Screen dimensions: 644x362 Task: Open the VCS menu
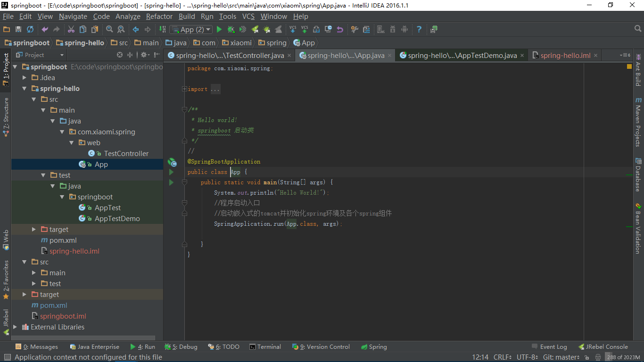(x=248, y=16)
